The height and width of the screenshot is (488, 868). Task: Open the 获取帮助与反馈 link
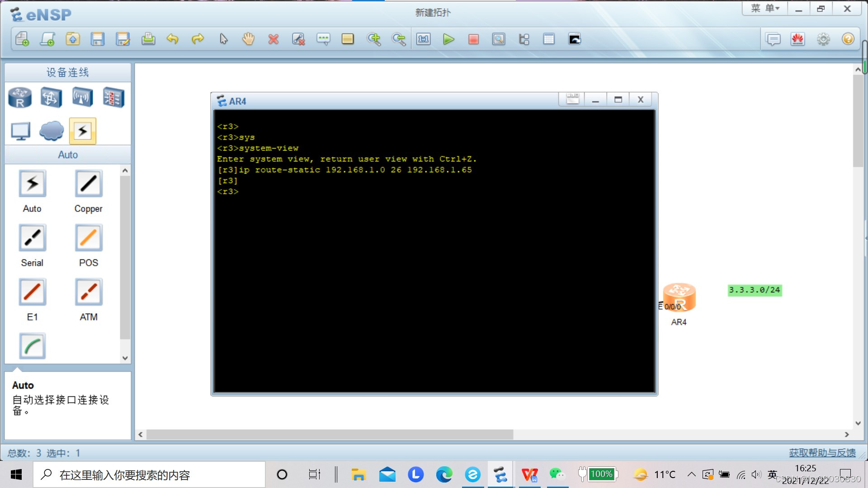[822, 453]
